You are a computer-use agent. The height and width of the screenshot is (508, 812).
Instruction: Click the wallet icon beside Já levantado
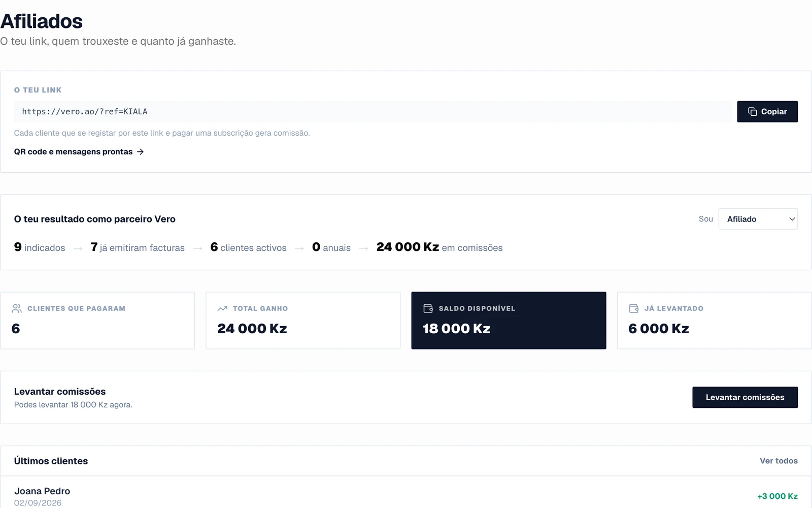[x=634, y=308]
